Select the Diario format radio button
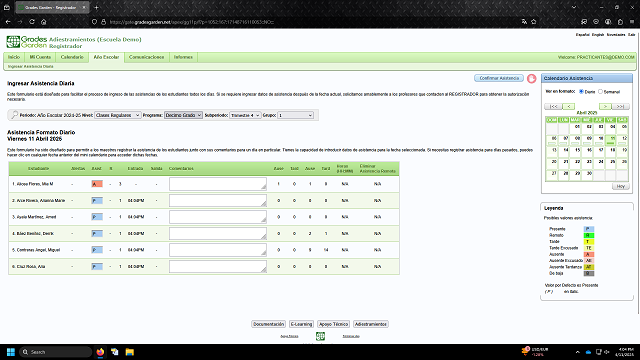The image size is (640, 360). coord(581,91)
